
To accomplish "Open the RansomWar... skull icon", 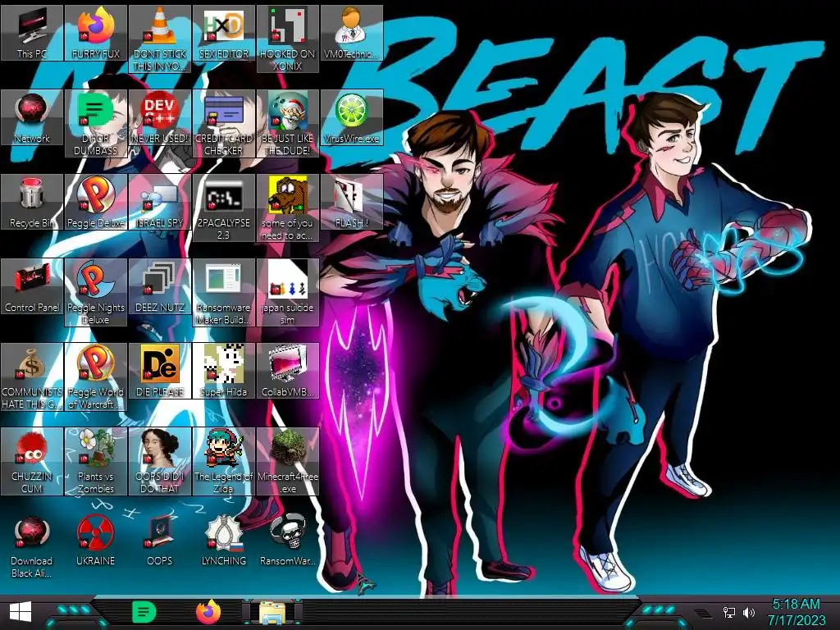I will point(288,540).
